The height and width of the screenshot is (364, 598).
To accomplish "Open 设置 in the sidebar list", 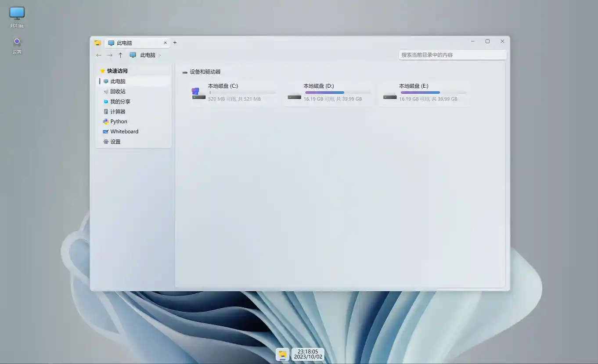I will pos(115,142).
